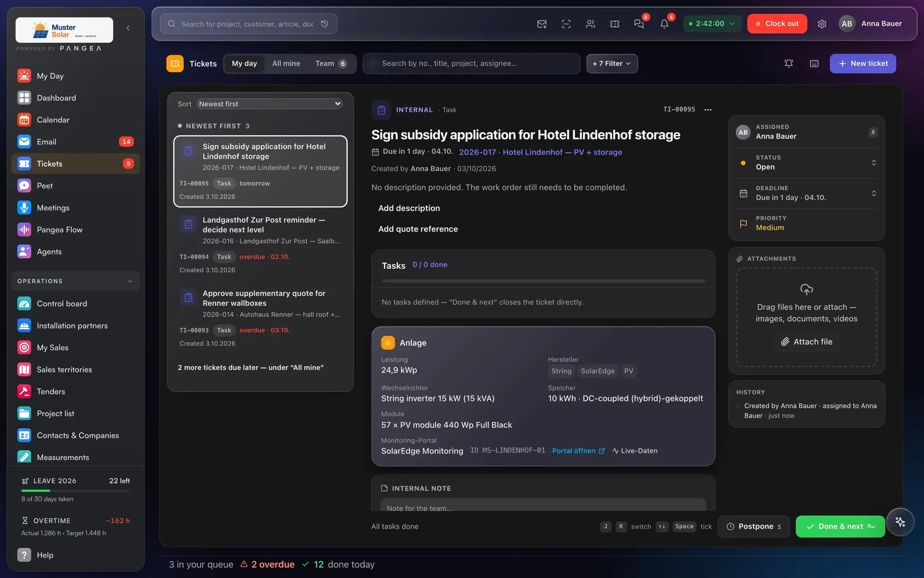Change the Status Open selector
The height and width of the screenshot is (578, 924).
pyautogui.click(x=807, y=163)
